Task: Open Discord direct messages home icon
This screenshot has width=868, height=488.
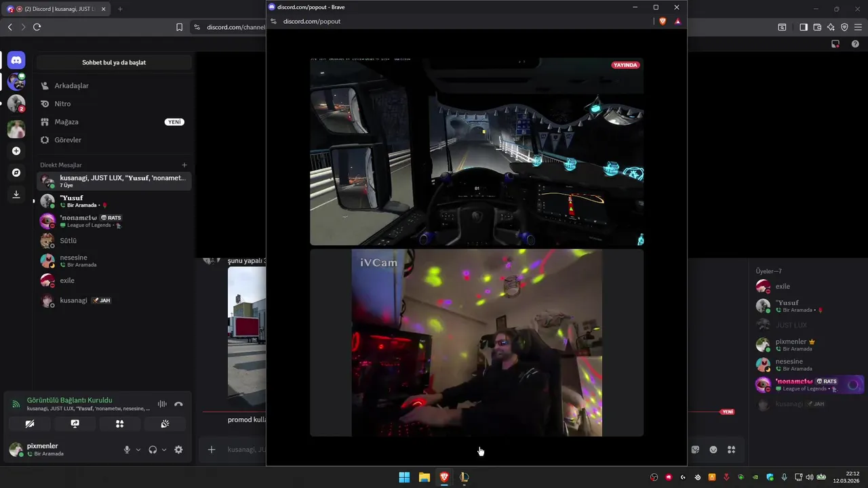Action: 16,60
